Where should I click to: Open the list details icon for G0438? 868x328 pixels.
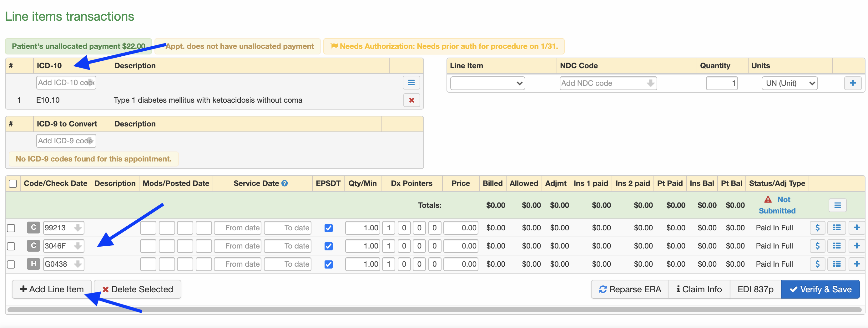[836, 264]
